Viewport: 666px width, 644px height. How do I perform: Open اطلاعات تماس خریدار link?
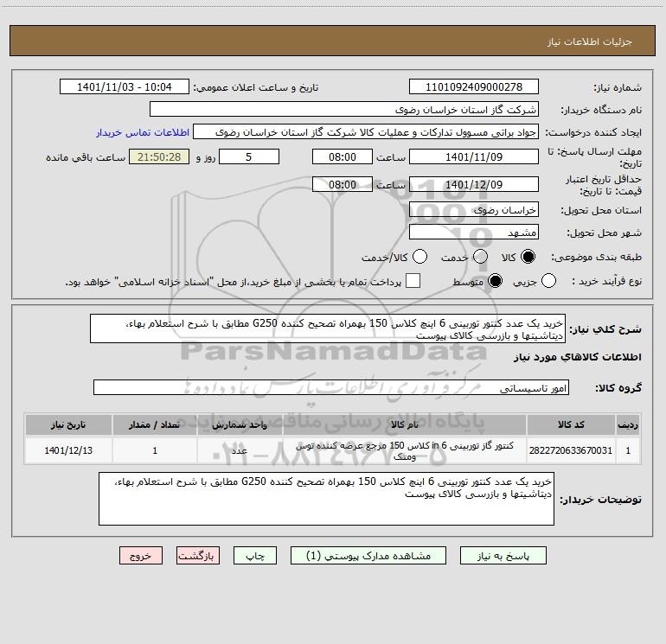pos(143,132)
